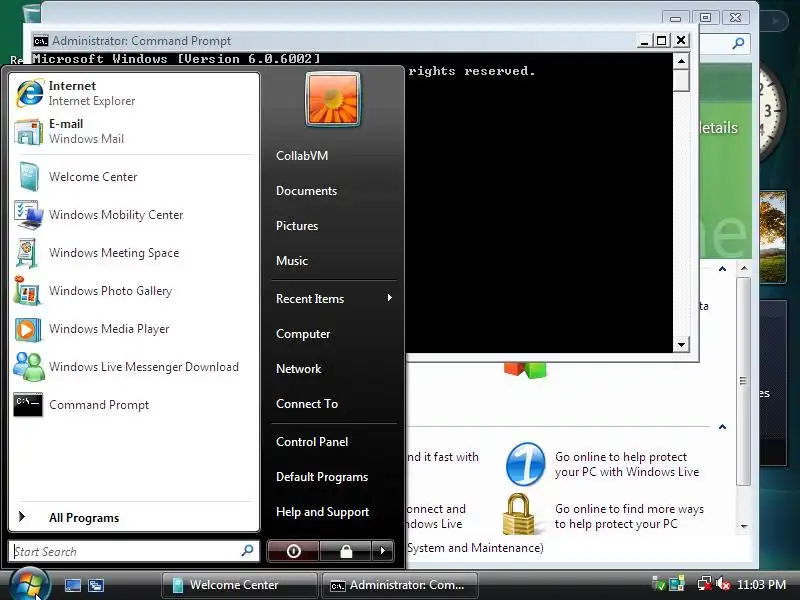Click Welcome Center scrollbar up arrow

point(744,268)
